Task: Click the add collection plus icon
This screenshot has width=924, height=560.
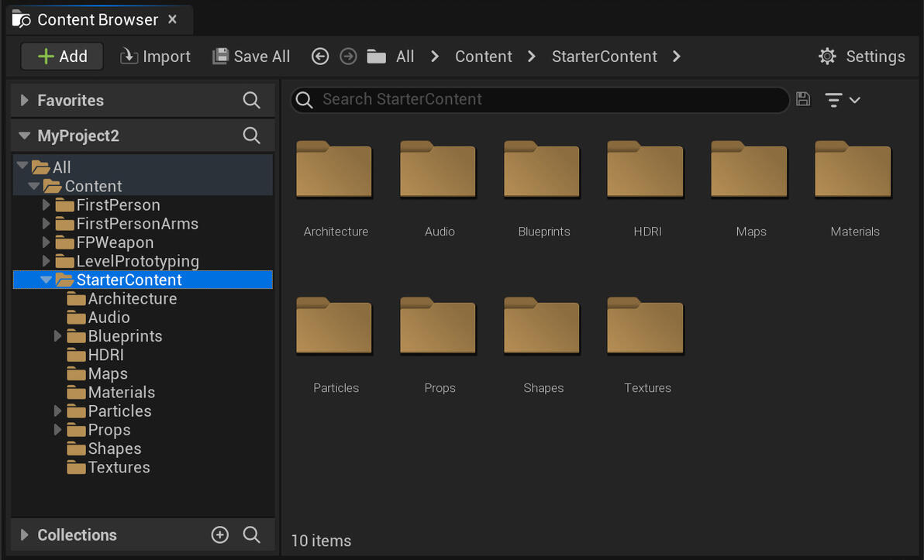Action: coord(220,534)
